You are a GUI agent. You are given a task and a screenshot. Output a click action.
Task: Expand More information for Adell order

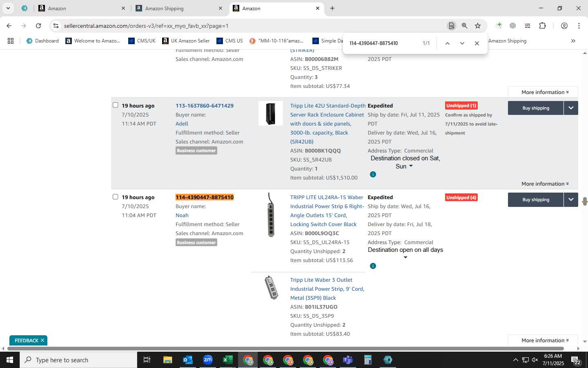[x=545, y=184]
